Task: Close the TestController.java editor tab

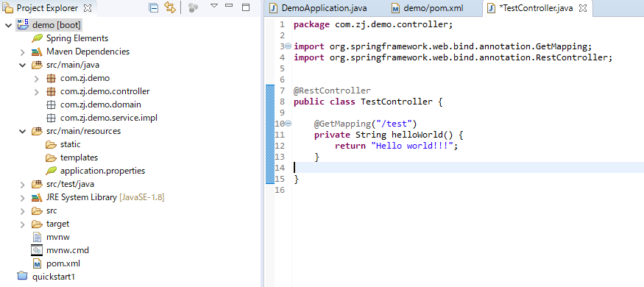Action: (582, 8)
